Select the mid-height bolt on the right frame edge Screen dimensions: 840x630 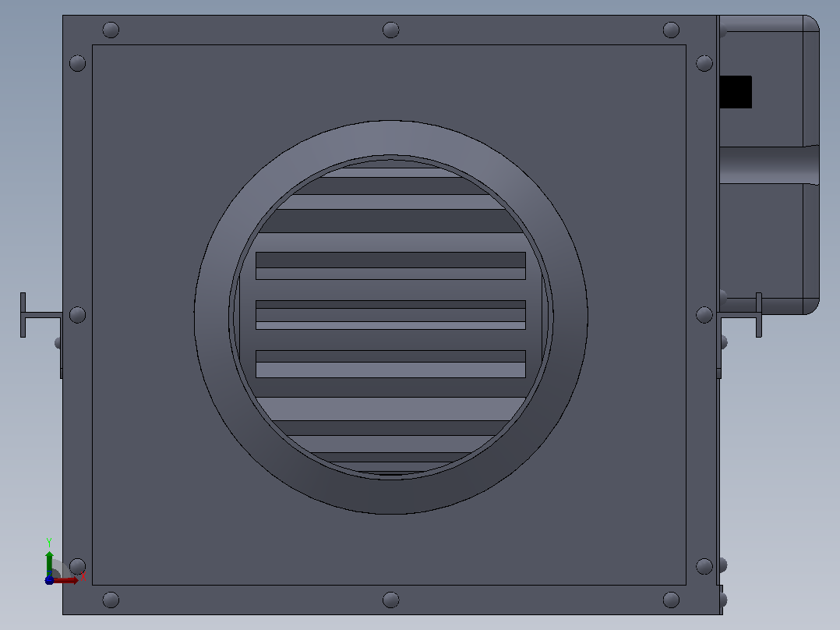click(x=704, y=315)
